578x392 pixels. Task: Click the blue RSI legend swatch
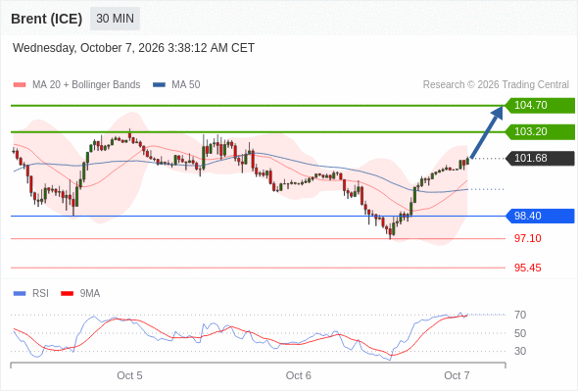[x=20, y=294]
